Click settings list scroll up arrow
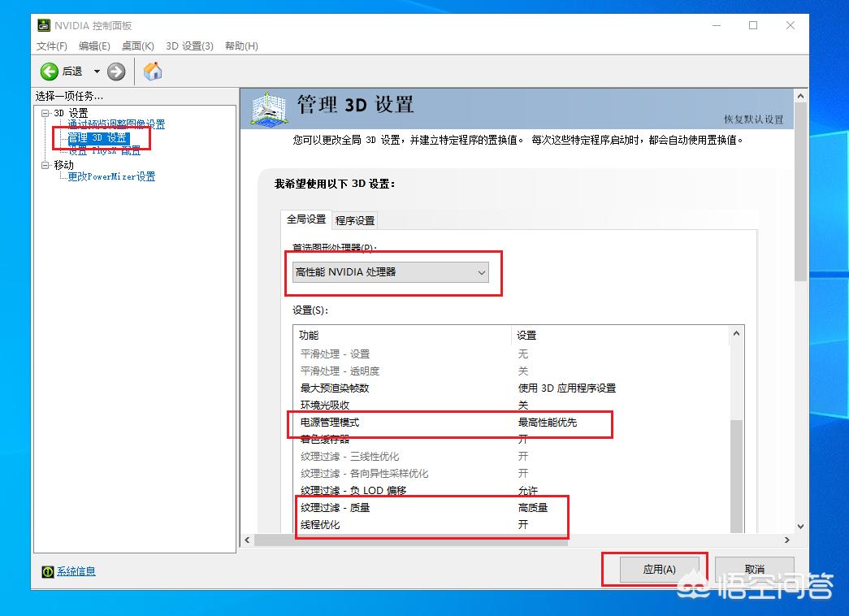849x616 pixels. [736, 334]
